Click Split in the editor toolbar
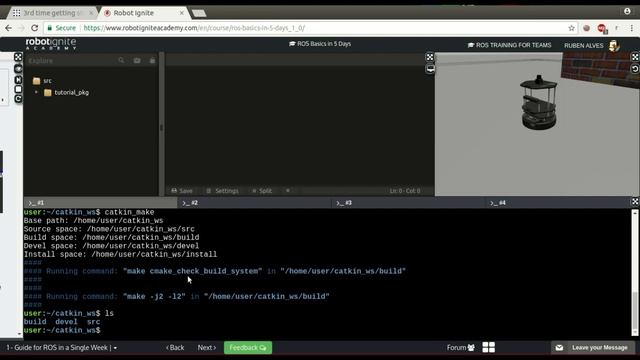 click(x=262, y=191)
